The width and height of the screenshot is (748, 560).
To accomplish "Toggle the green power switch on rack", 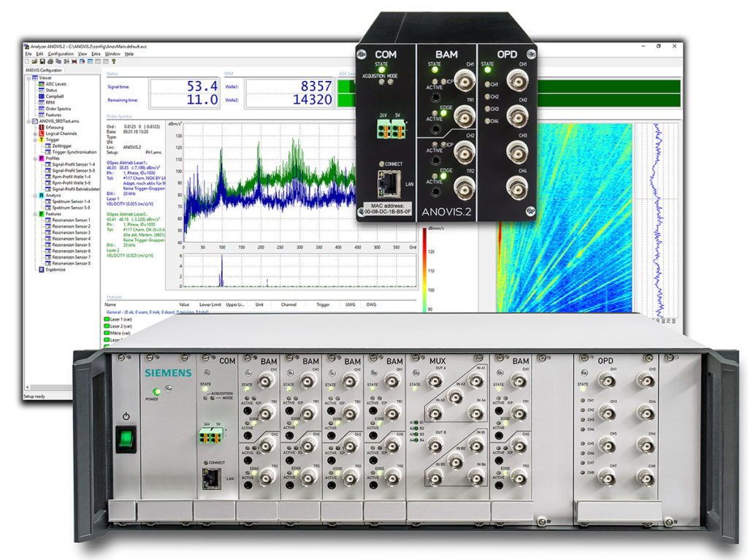I will [126, 439].
